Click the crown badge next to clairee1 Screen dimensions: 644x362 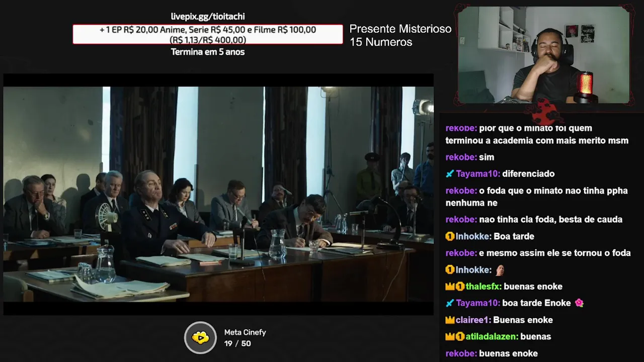click(x=450, y=320)
